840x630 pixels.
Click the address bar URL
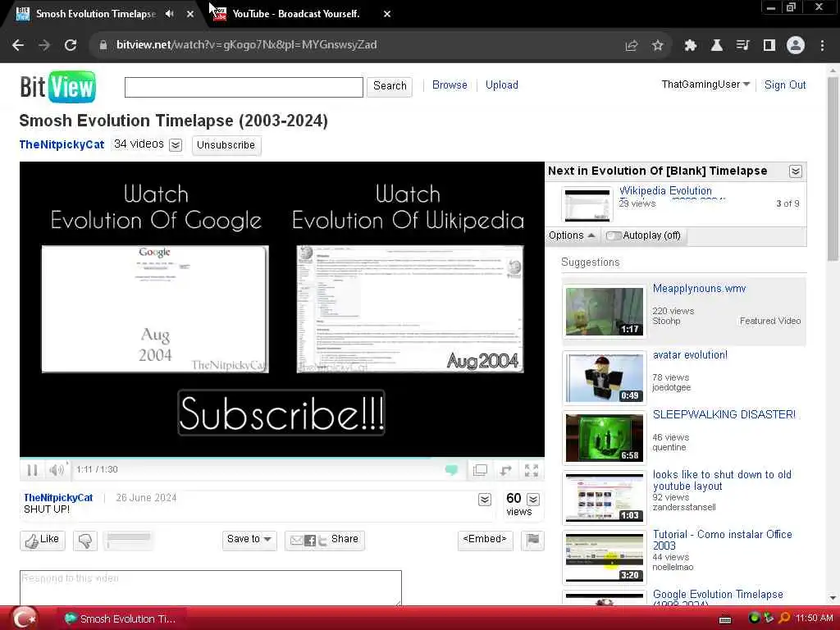tap(246, 45)
